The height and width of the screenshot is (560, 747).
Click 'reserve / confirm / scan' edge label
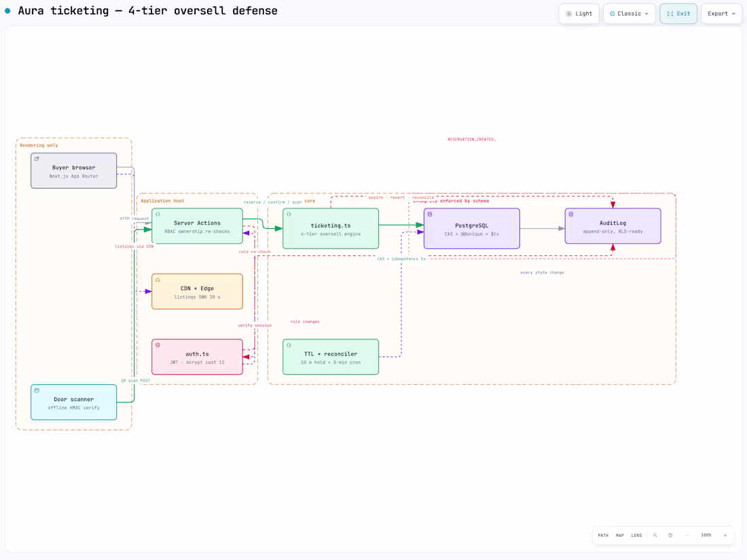[x=273, y=202]
